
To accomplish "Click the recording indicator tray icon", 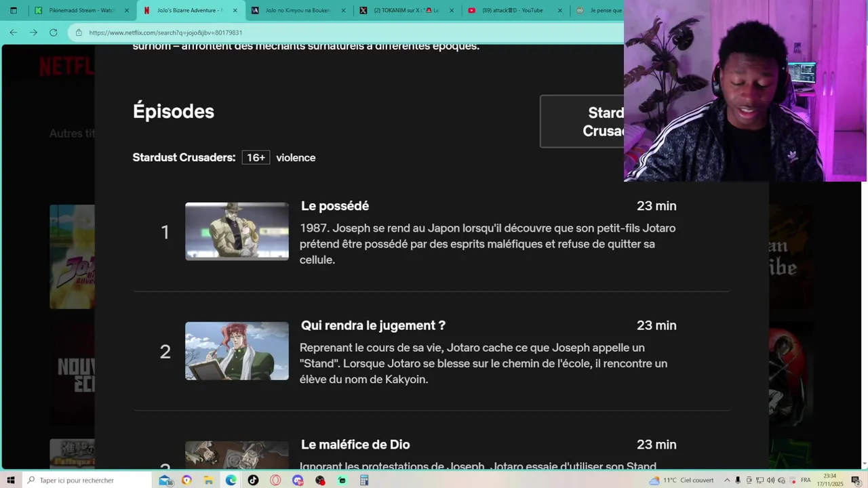I will [x=792, y=480].
